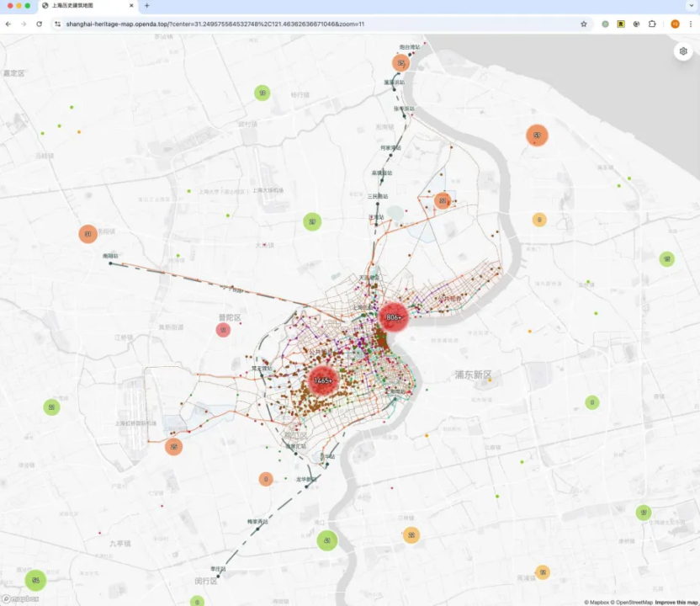
Task: Go back using the browser back arrow
Action: point(8,24)
